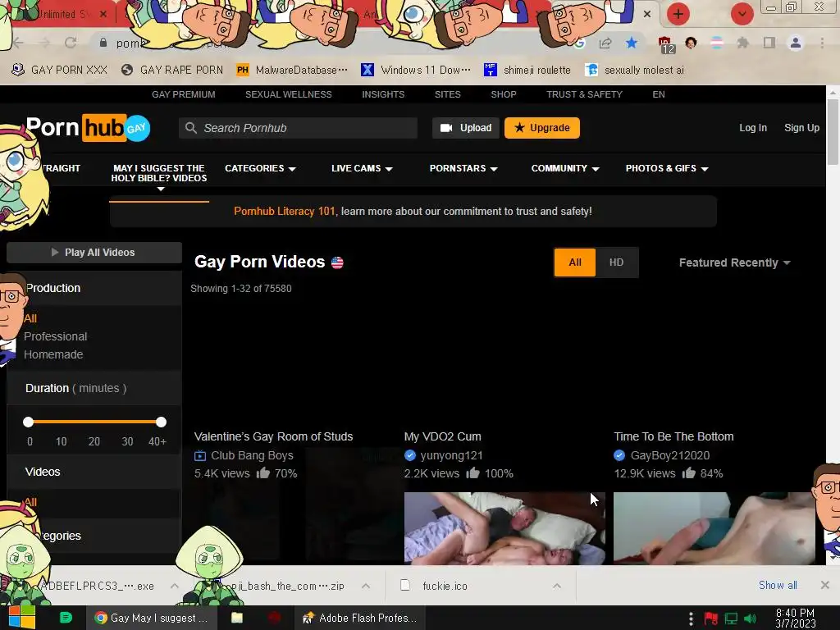Expand the Live Cams dropdown menu

tap(362, 168)
